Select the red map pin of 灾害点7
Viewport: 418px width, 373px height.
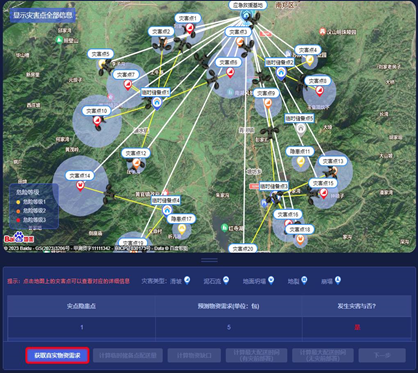pos(127,85)
